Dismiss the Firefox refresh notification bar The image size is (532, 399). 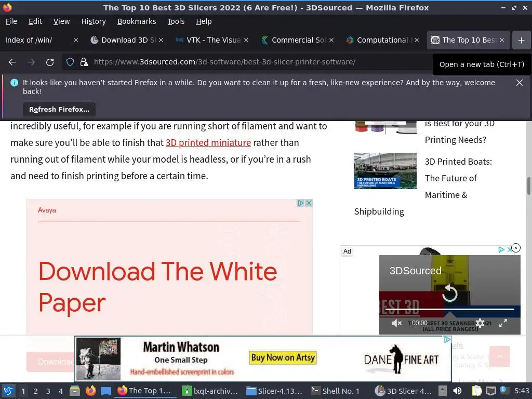point(519,83)
